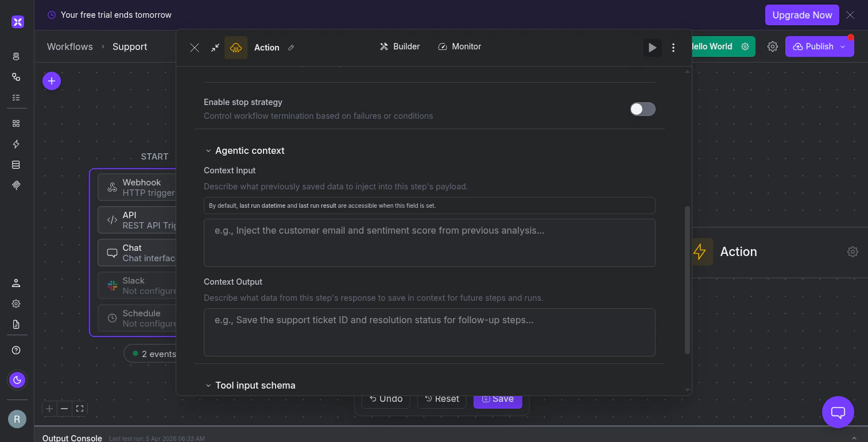Open the database stack icon in sidebar
This screenshot has width=868, height=442.
click(16, 165)
